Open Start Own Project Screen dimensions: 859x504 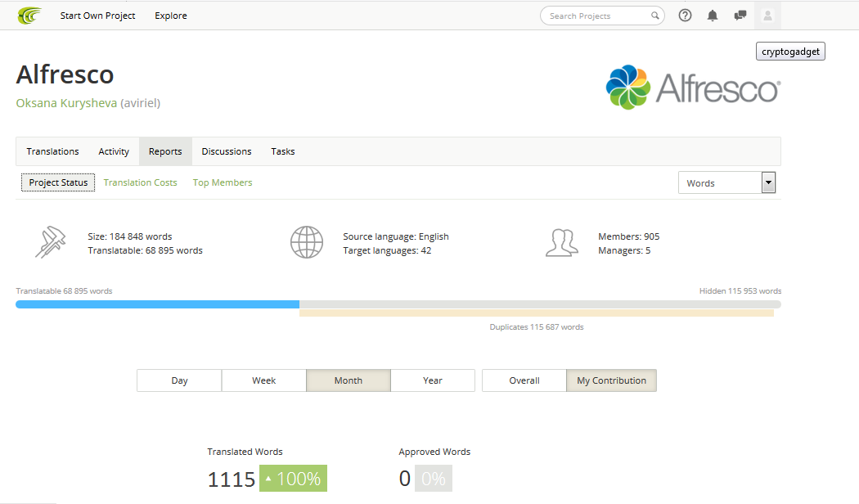click(97, 16)
